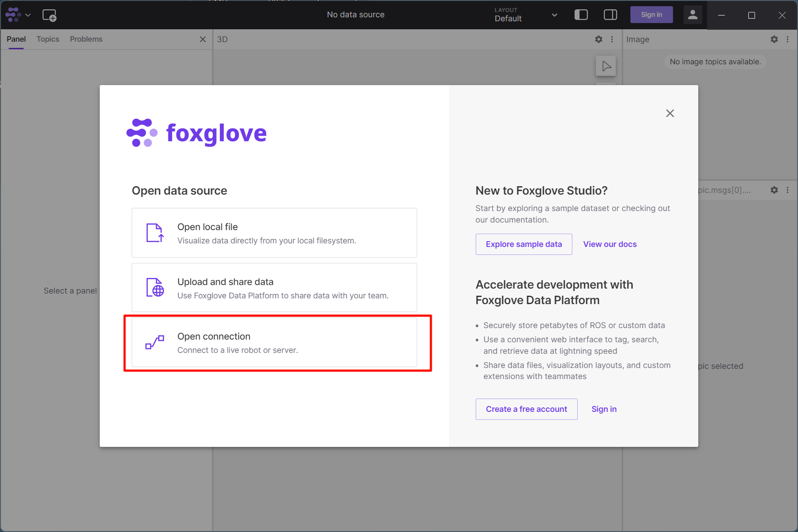Open settings gear of the msgs panel
This screenshot has height=532, width=798.
point(774,190)
